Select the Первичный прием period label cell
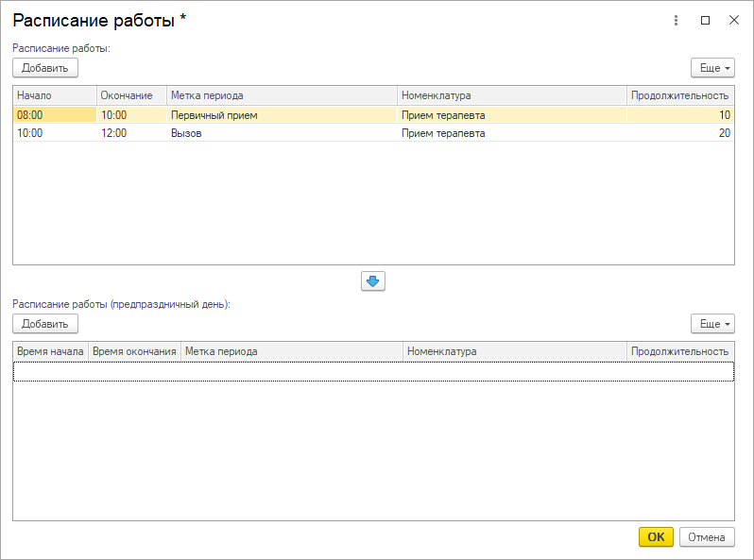754x560 pixels. 281,115
